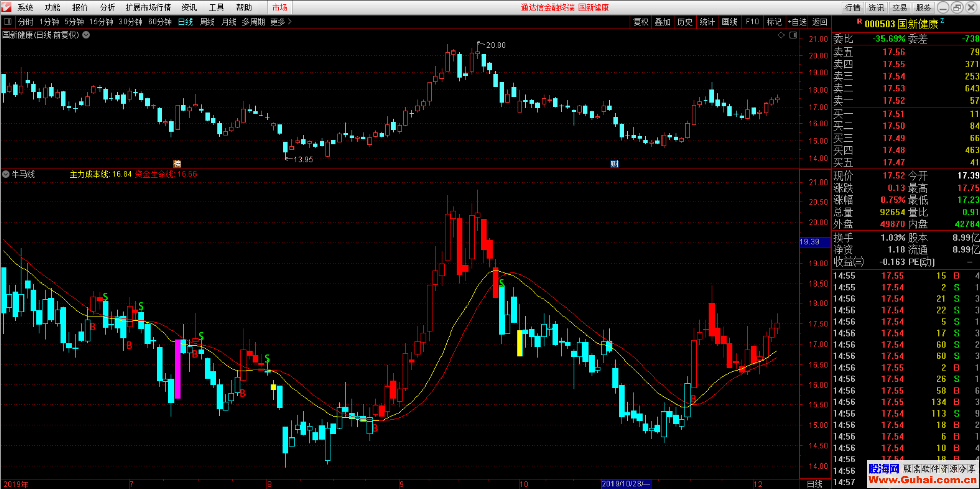Screen dimensions: 980x489
Task: Select the 60分钟 period
Action: pyautogui.click(x=160, y=22)
